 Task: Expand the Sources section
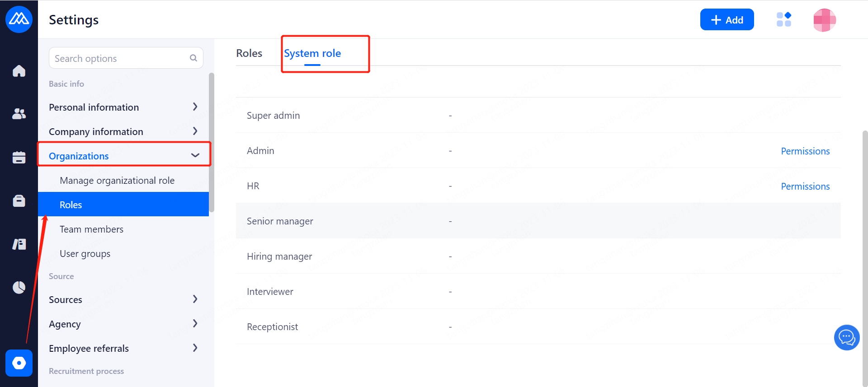(195, 299)
